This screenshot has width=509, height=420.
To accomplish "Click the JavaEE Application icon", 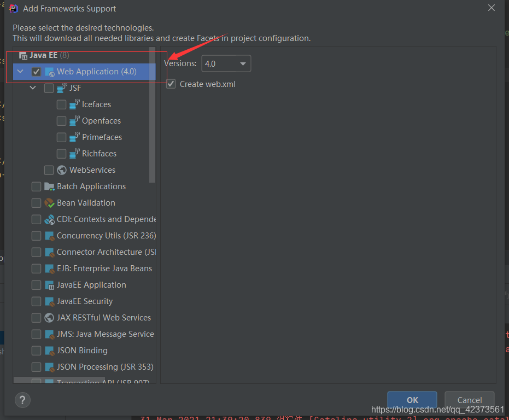I will click(49, 285).
